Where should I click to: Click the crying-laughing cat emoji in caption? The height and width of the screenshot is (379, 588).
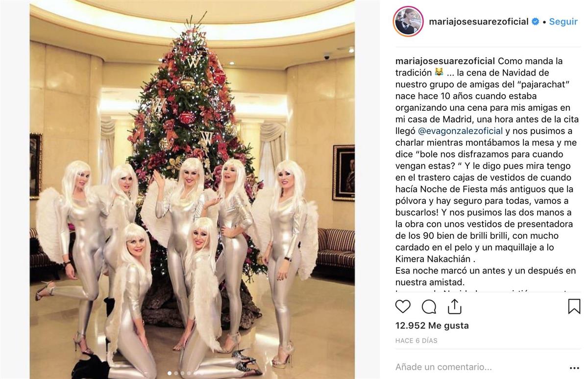439,73
